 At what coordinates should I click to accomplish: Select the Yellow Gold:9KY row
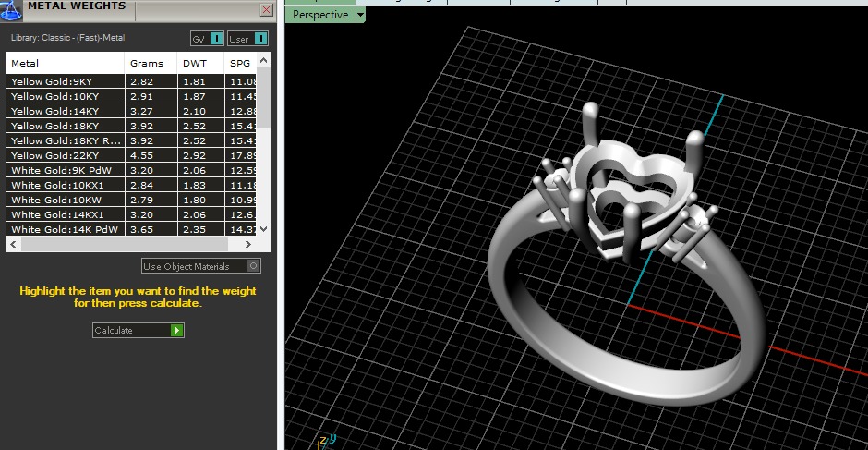tap(131, 81)
